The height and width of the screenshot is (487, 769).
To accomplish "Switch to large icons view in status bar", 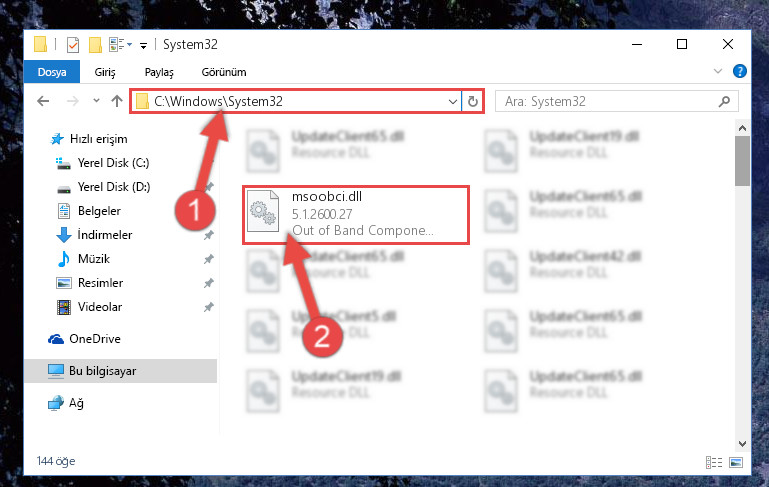I will (736, 462).
